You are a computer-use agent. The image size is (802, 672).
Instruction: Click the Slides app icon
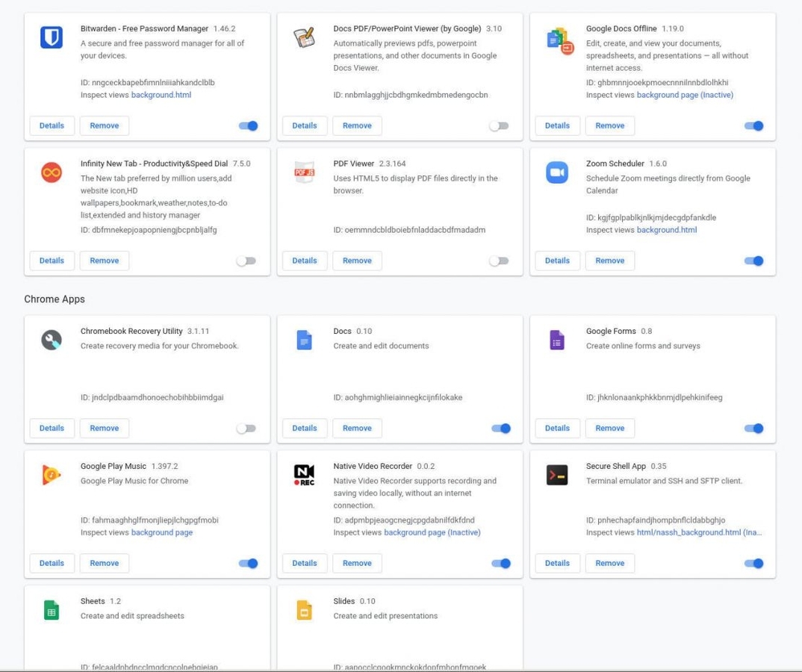pyautogui.click(x=303, y=609)
